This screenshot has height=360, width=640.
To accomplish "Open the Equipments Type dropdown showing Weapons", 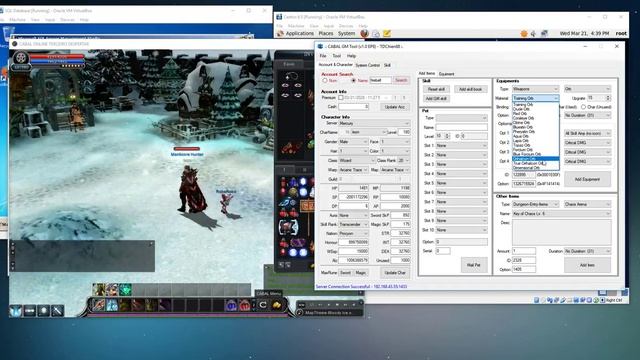I will point(535,89).
